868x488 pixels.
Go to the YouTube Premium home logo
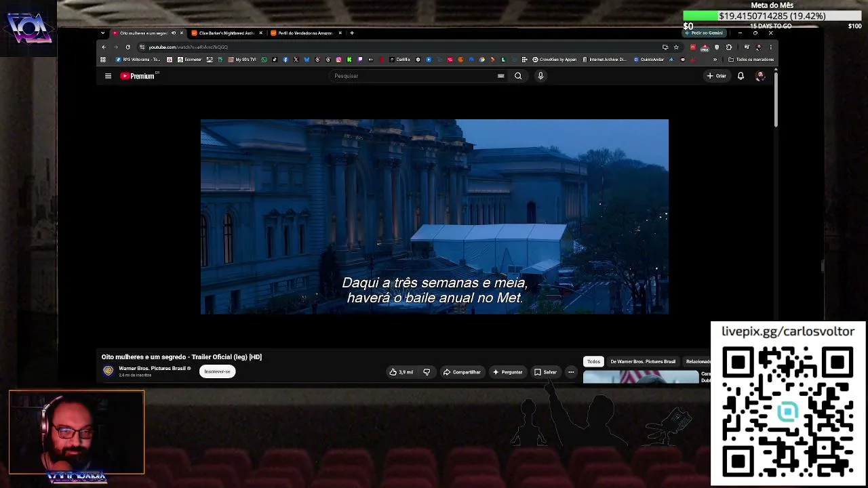coord(138,76)
